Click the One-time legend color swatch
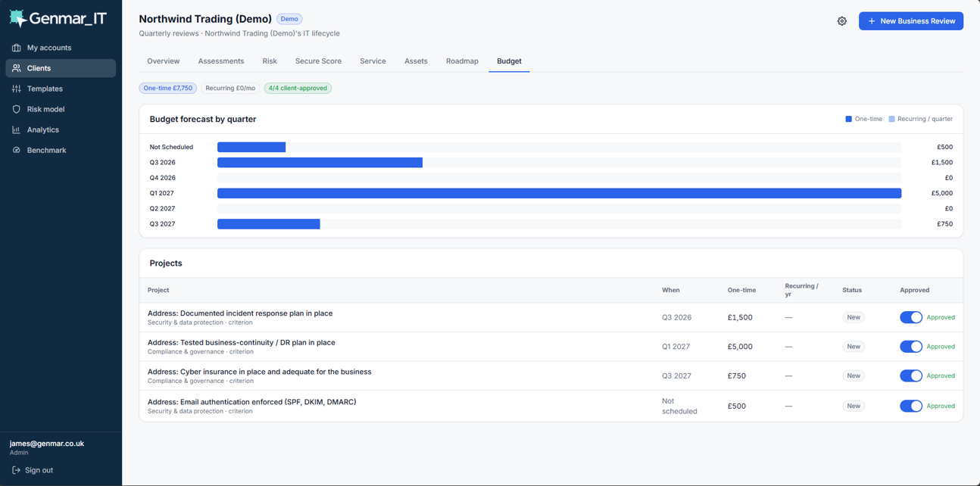The height and width of the screenshot is (486, 980). point(848,119)
